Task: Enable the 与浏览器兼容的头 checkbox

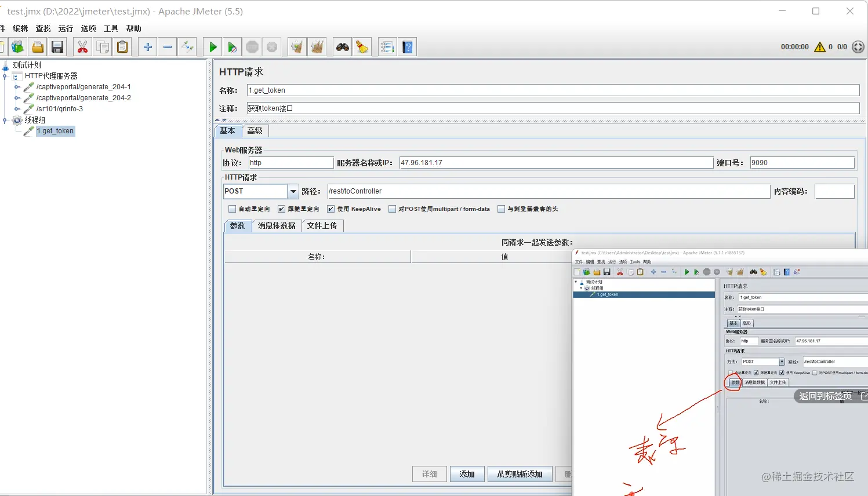Action: [x=502, y=209]
